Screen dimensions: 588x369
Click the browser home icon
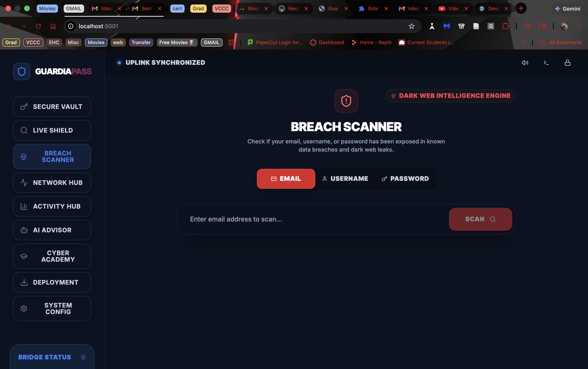tap(53, 26)
